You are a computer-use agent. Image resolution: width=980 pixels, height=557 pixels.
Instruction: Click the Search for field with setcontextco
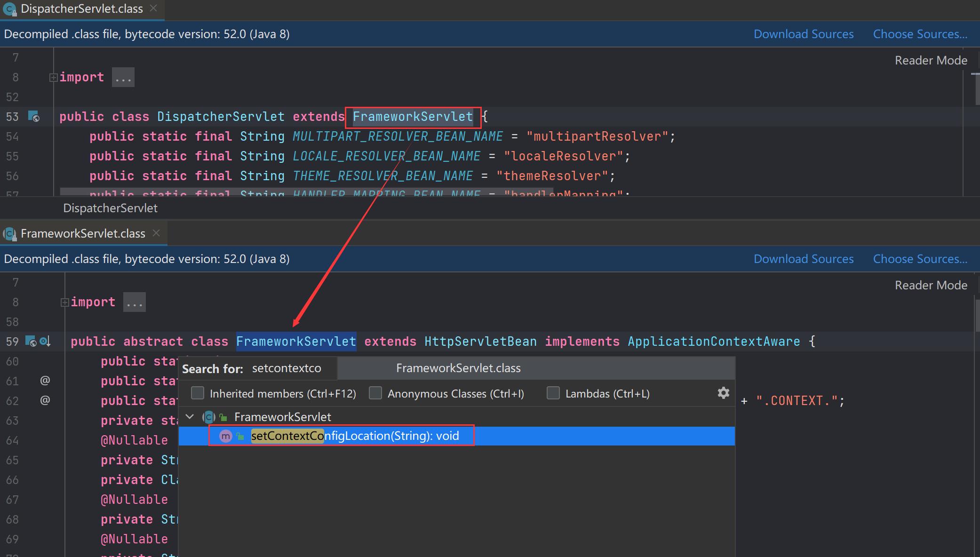[287, 368]
